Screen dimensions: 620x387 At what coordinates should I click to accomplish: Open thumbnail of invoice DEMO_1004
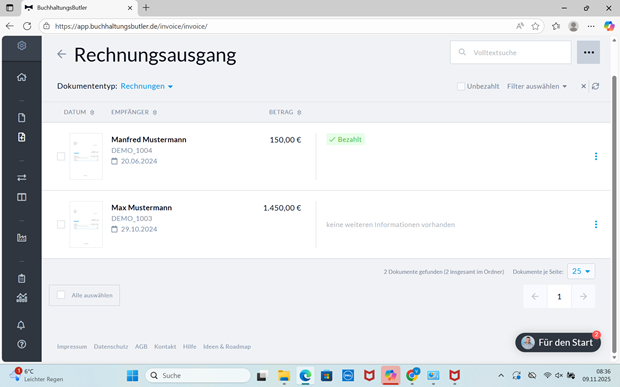86,157
